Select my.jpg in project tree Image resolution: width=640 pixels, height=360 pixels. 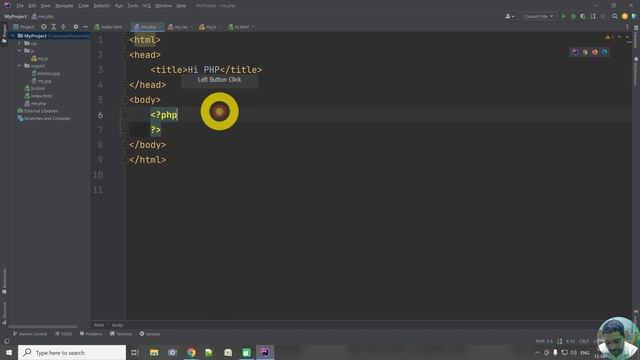[42, 81]
